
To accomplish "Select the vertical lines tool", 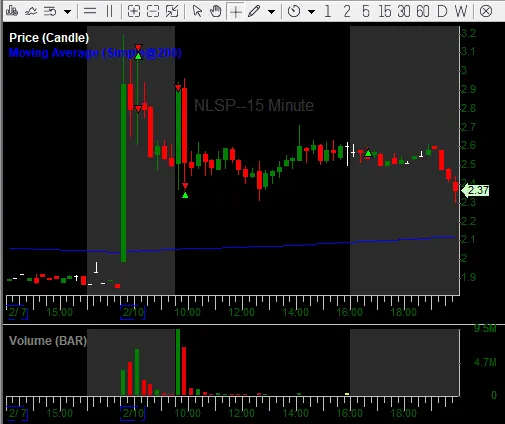I will [109, 11].
